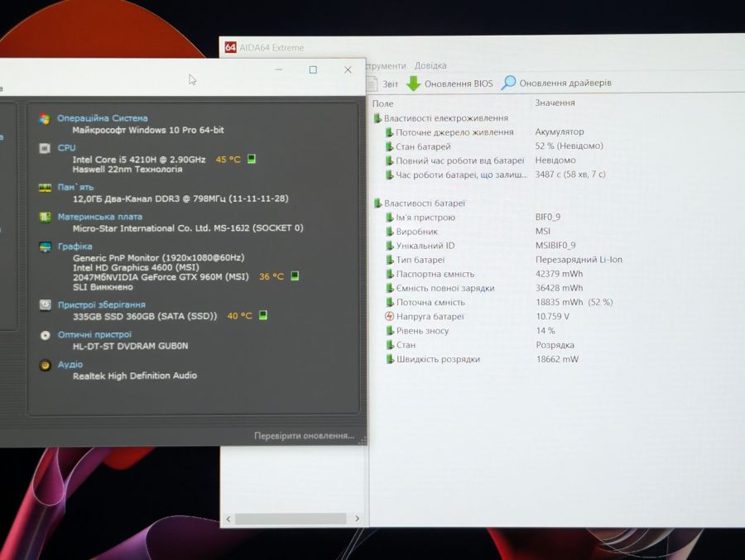
Task: Maximize the Speccy window
Action: [313, 69]
